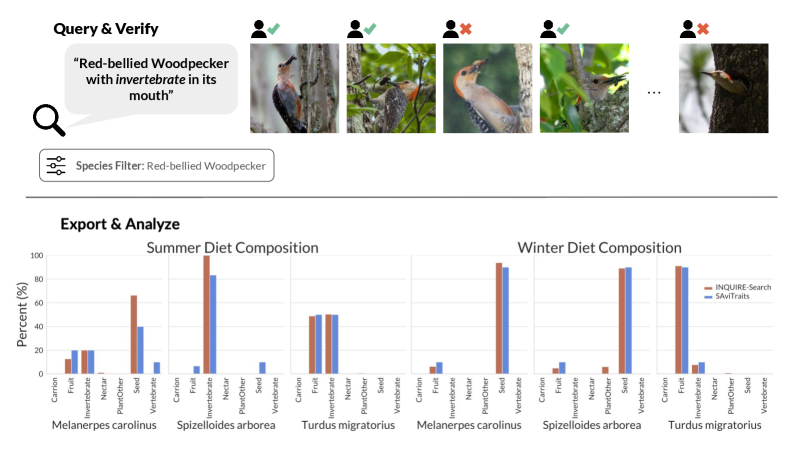Click the SAviTraits legend color swatch
The height and width of the screenshot is (458, 793).
coord(708,296)
